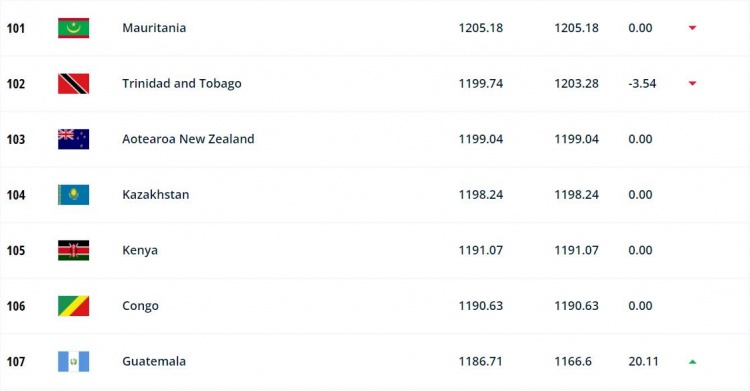Select the Kenya flag icon
This screenshot has width=750, height=391.
73,250
